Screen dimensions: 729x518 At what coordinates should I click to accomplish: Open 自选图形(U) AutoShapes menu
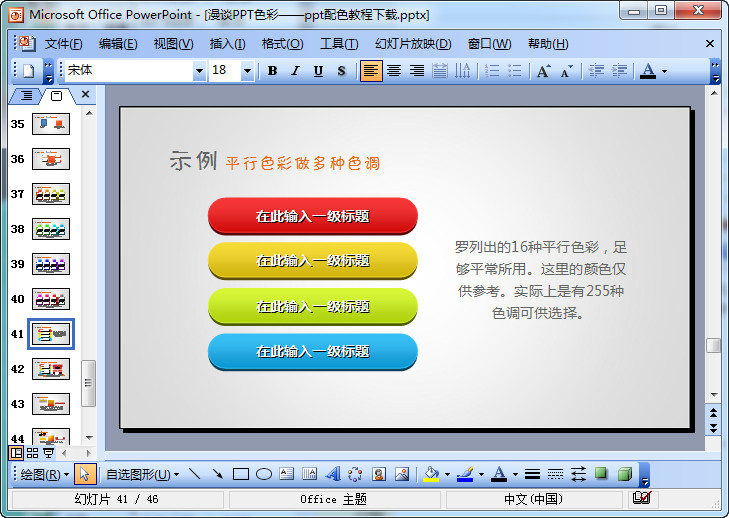tap(142, 474)
